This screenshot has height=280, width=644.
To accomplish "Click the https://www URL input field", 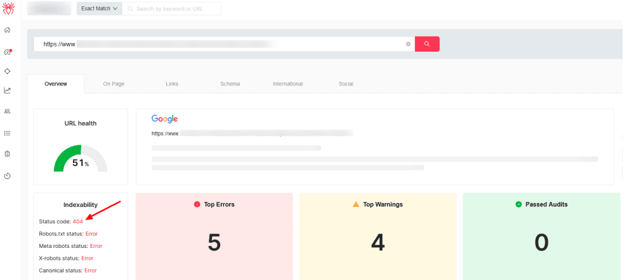I will tap(224, 44).
